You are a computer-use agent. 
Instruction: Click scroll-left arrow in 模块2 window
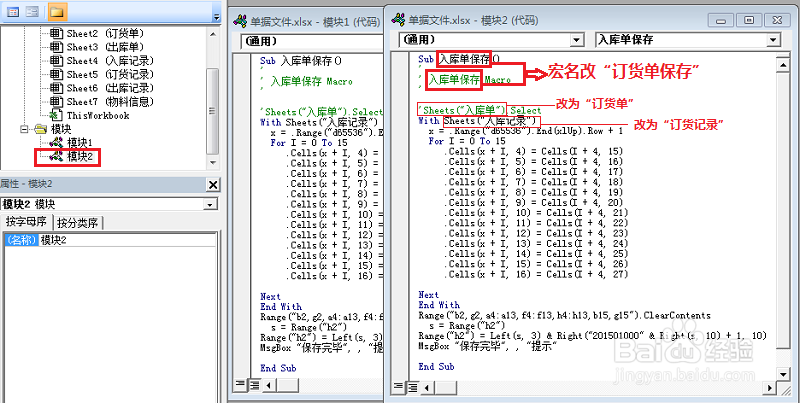427,386
